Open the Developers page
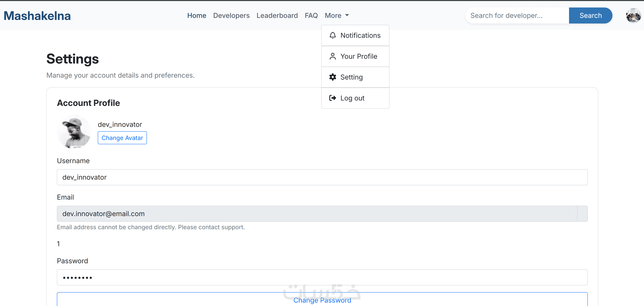The height and width of the screenshot is (306, 644). (x=231, y=15)
